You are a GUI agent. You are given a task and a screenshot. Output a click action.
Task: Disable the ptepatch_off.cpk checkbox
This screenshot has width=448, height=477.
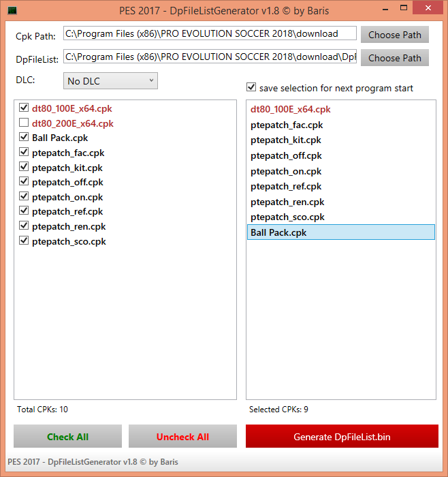24,181
